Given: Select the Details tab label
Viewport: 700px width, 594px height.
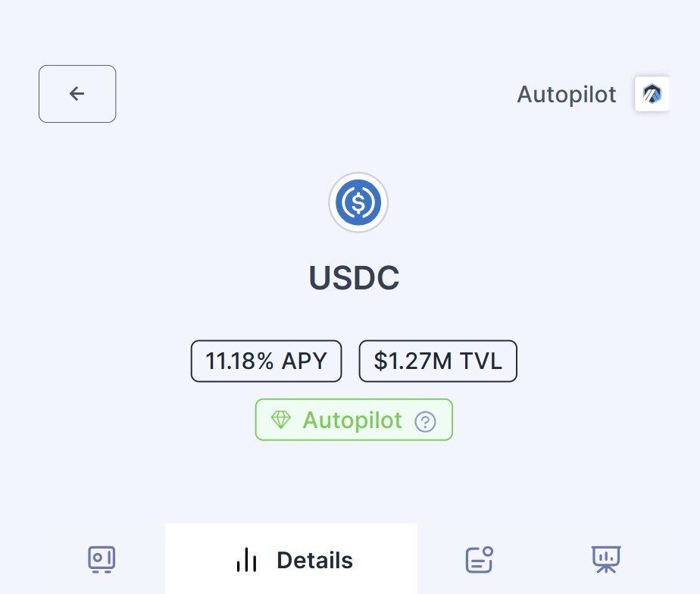Looking at the screenshot, I should click(x=314, y=561).
